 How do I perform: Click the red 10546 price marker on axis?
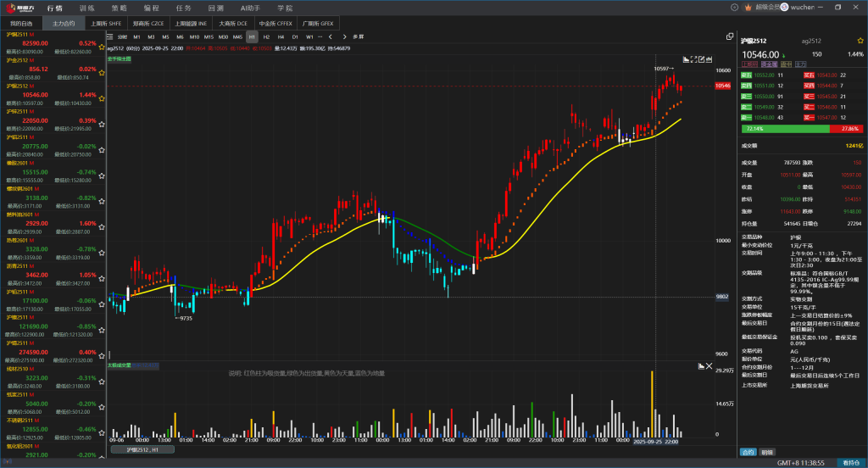(723, 86)
